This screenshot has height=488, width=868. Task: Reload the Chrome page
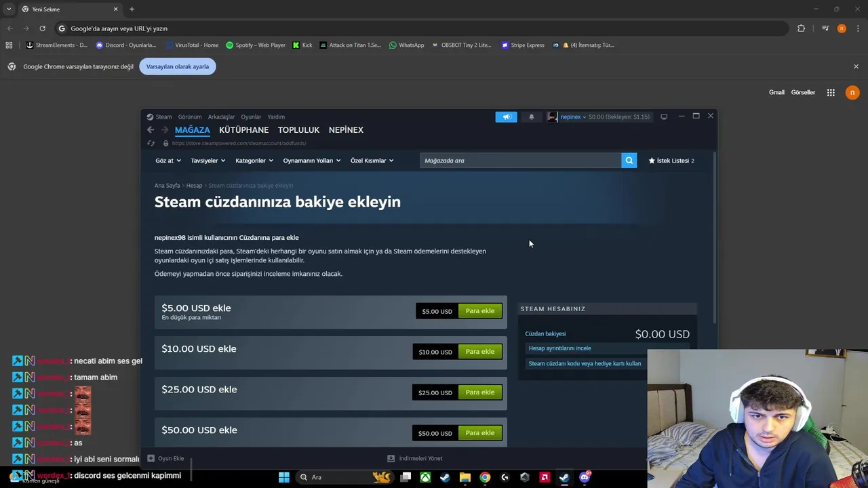tap(42, 28)
